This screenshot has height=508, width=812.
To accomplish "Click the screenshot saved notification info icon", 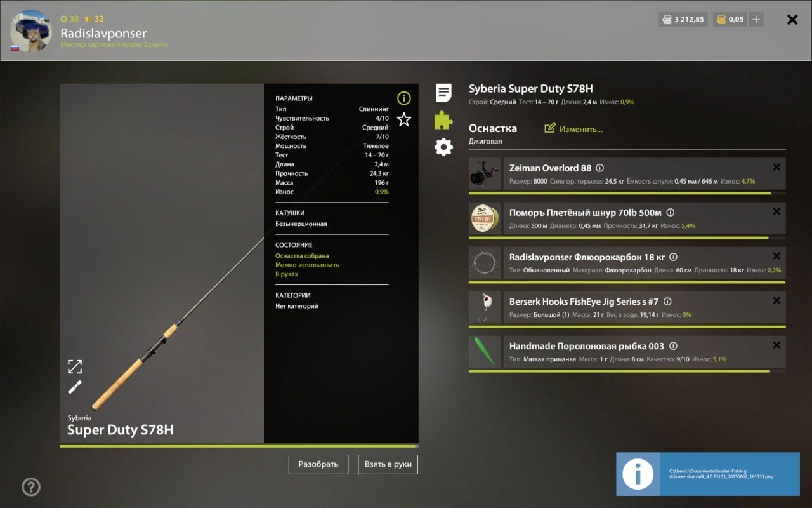I will 638,474.
